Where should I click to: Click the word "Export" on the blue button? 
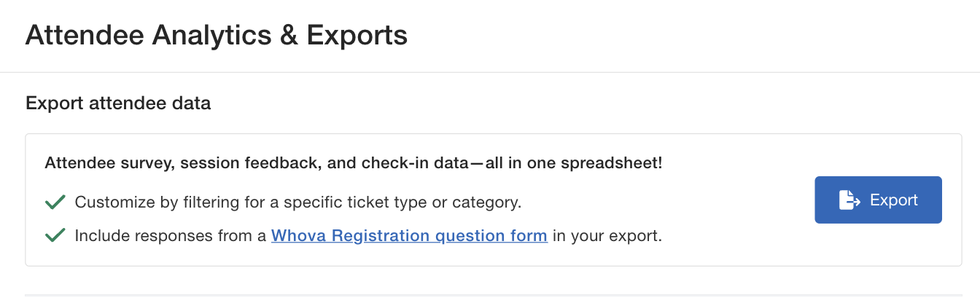(894, 200)
